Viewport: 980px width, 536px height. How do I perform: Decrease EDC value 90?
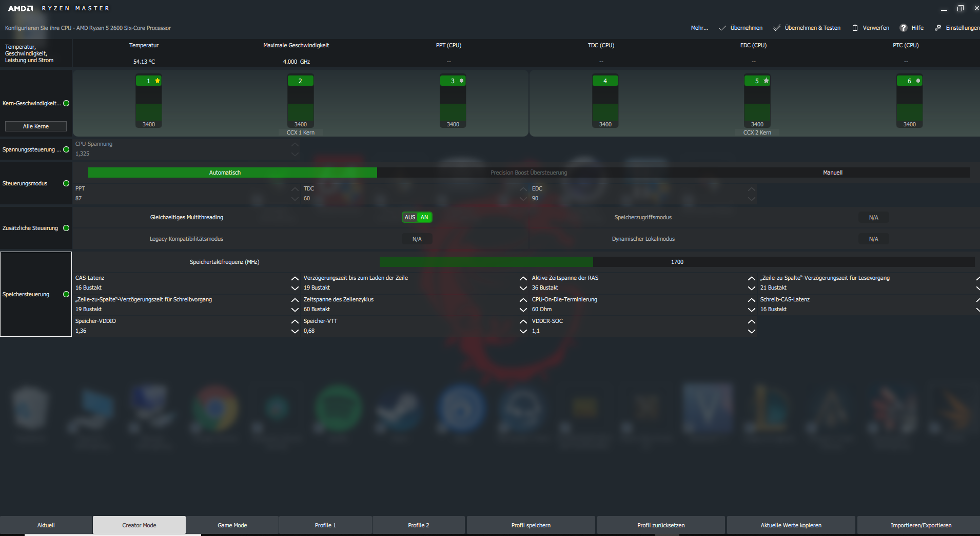click(752, 199)
